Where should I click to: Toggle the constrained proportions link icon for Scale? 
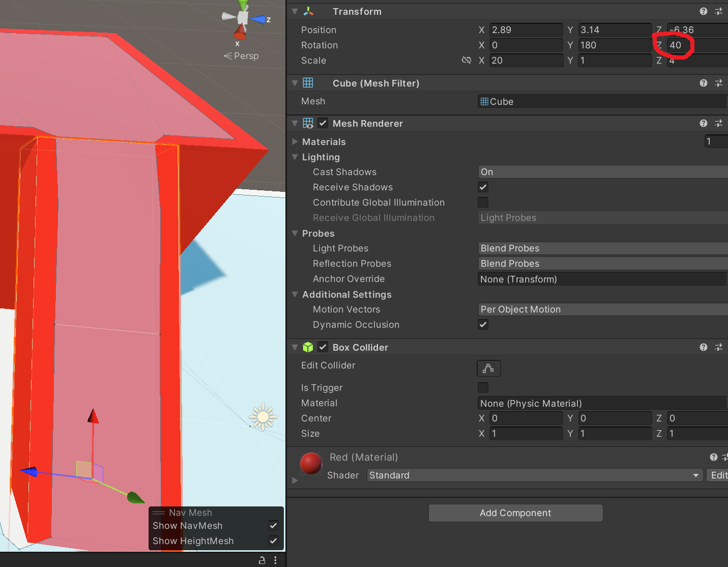(467, 60)
